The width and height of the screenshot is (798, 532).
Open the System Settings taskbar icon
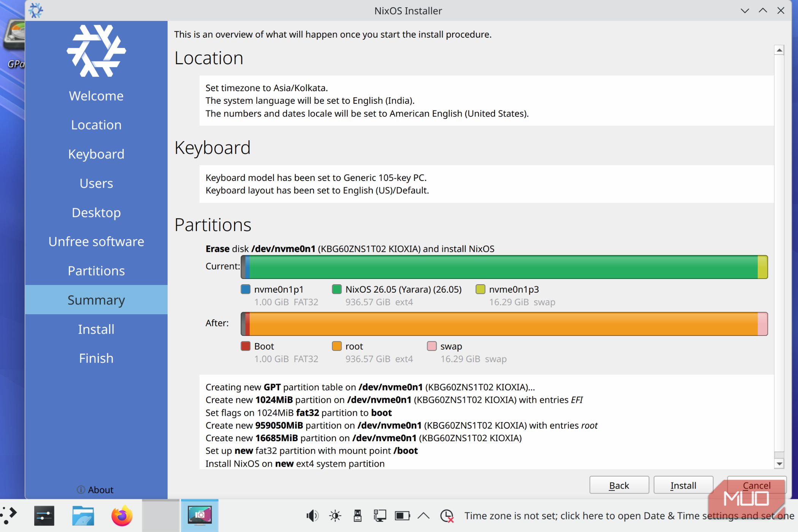point(44,516)
